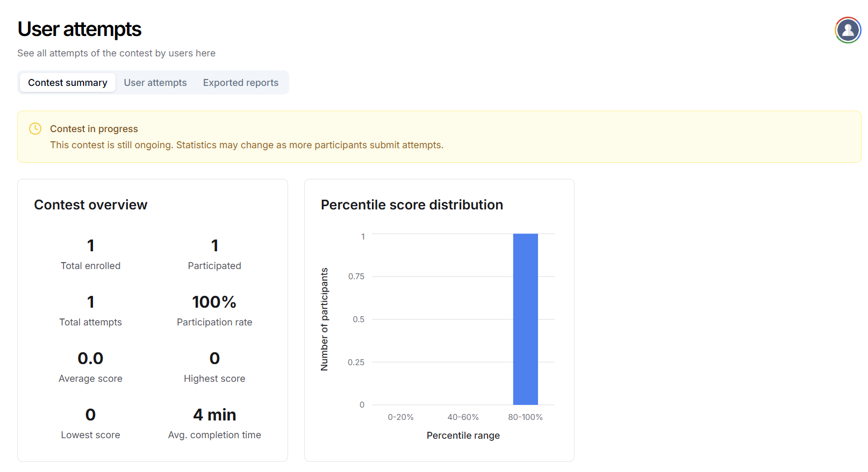Open the user profile avatar icon
The height and width of the screenshot is (472, 868).
[x=848, y=30]
